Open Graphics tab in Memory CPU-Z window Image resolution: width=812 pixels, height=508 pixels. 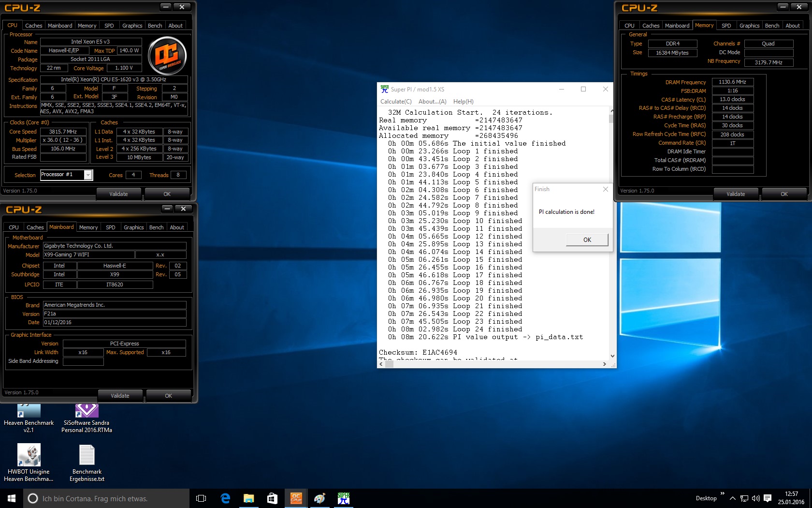(x=749, y=26)
